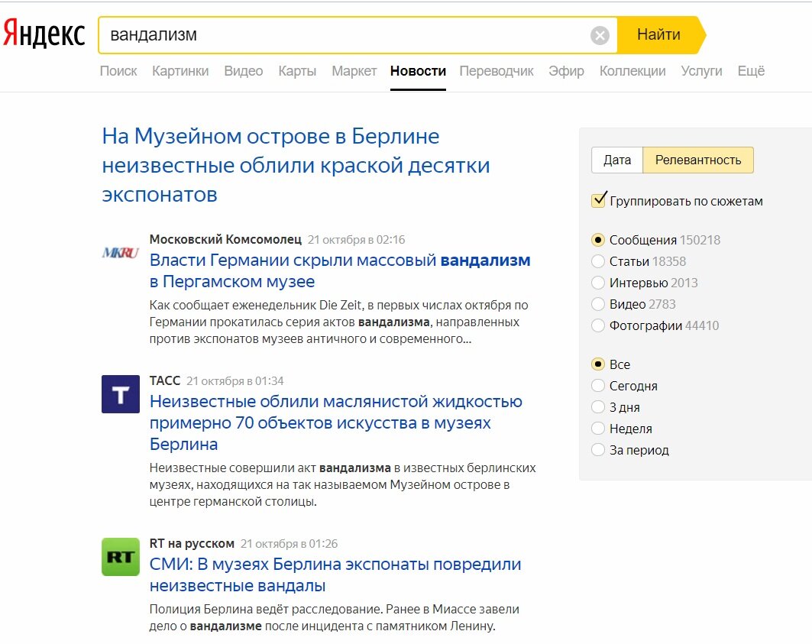Open TASS article about маслянистой жидкостью

[335, 422]
